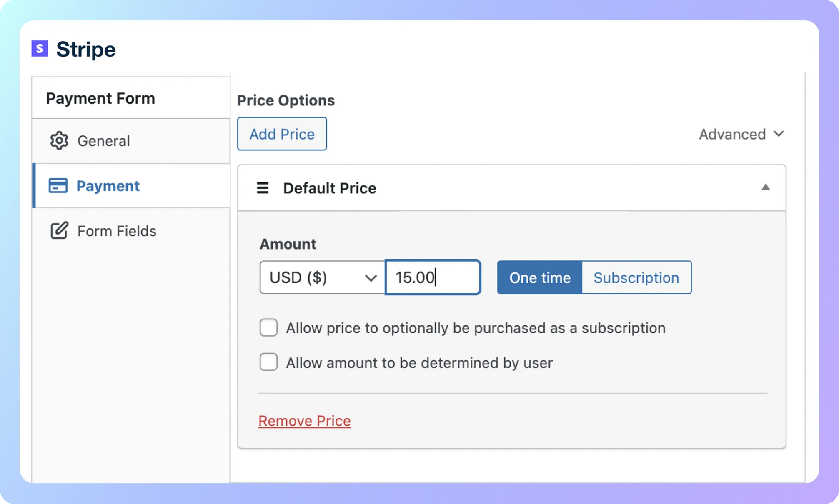Switch to the Payment tab
This screenshot has height=504, width=839.
pyautogui.click(x=131, y=186)
